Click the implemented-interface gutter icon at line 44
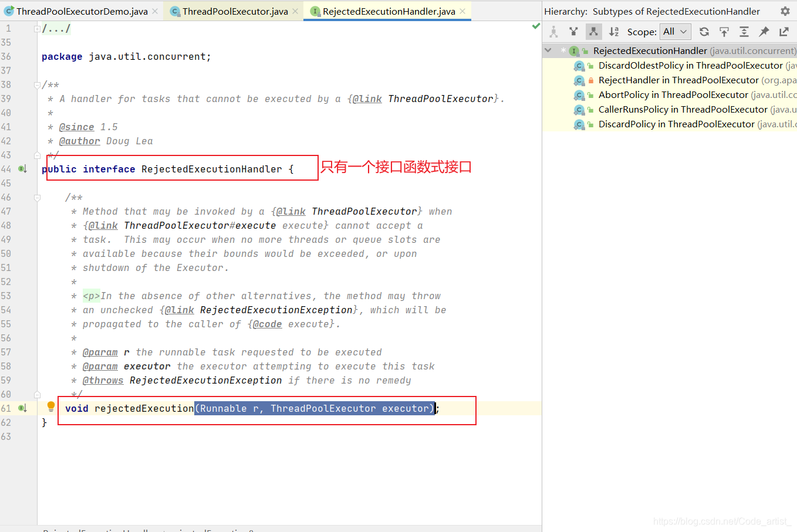Viewport: 797px width, 532px height. [22, 169]
